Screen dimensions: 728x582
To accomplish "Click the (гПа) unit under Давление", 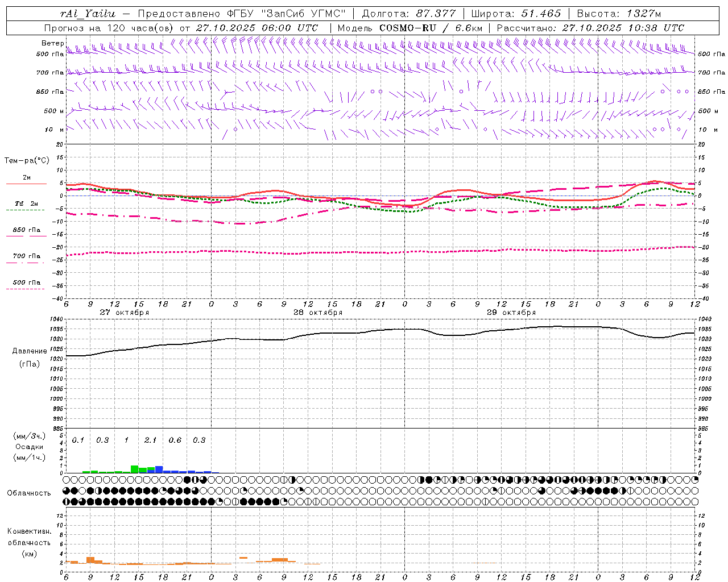I will pyautogui.click(x=30, y=364).
